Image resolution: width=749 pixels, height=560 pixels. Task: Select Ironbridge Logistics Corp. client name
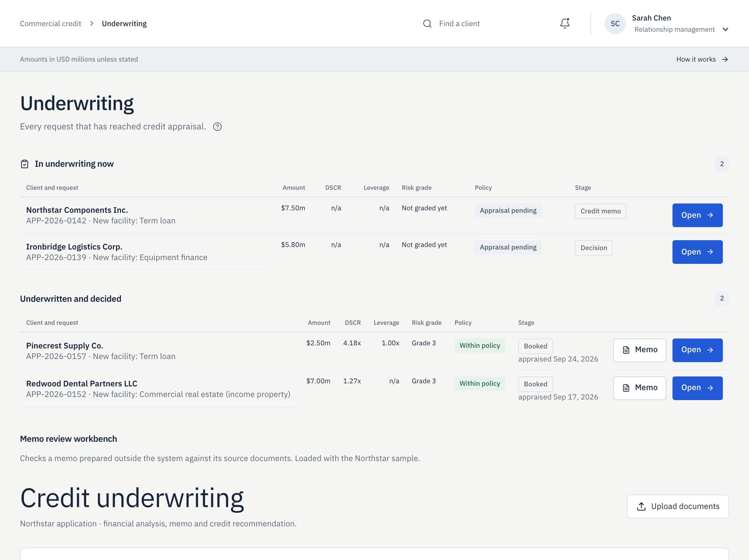[74, 247]
